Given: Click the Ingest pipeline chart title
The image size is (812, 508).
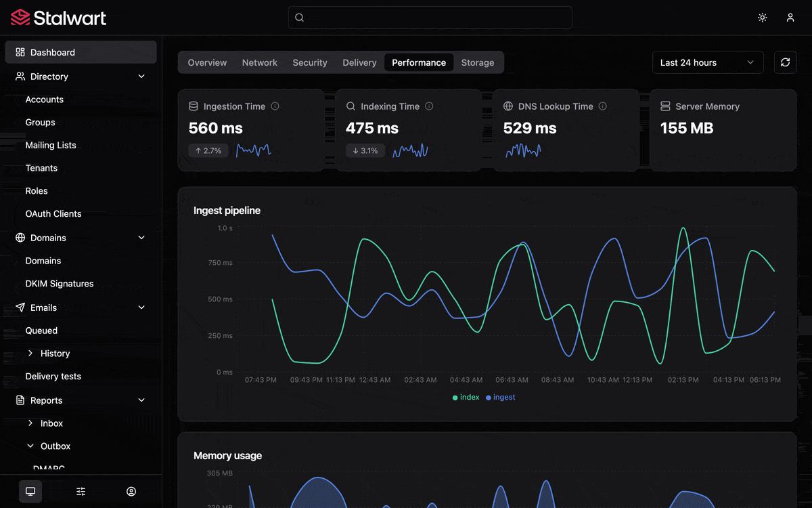Looking at the screenshot, I should point(227,211).
